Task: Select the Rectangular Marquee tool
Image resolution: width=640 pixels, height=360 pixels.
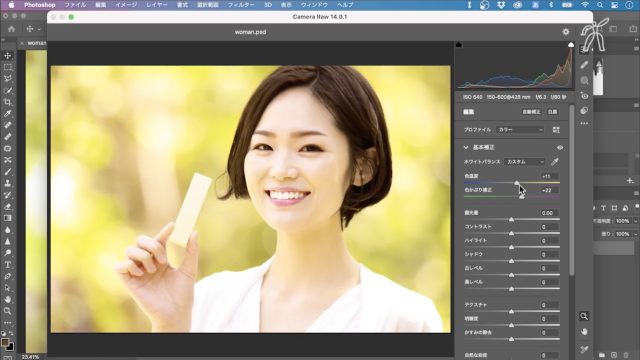Action: (x=7, y=67)
